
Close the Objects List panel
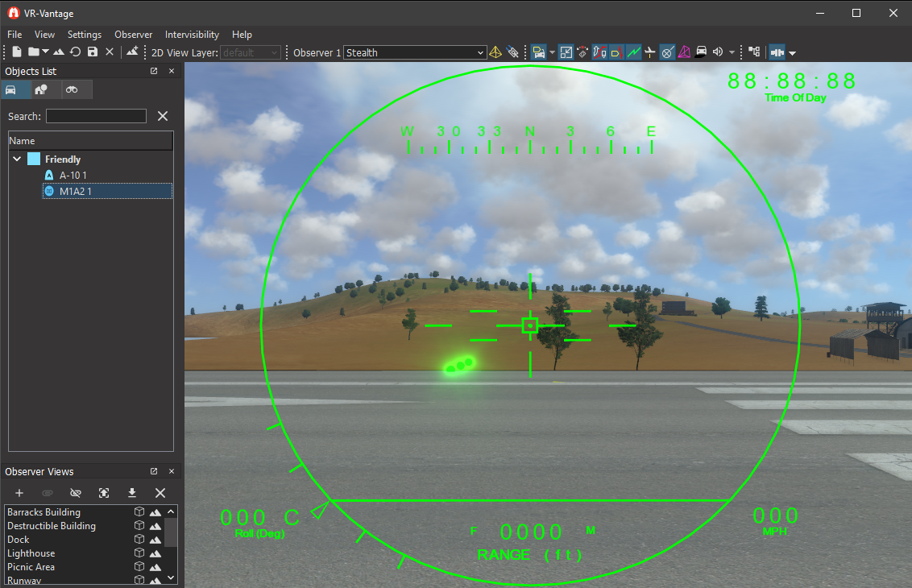[x=172, y=71]
